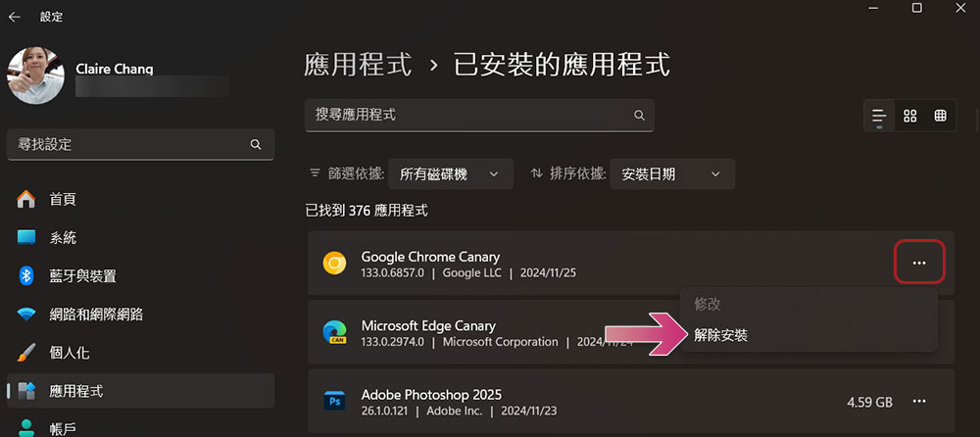Open more options for Adobe Photoshop 2025
The height and width of the screenshot is (437, 980).
click(919, 402)
